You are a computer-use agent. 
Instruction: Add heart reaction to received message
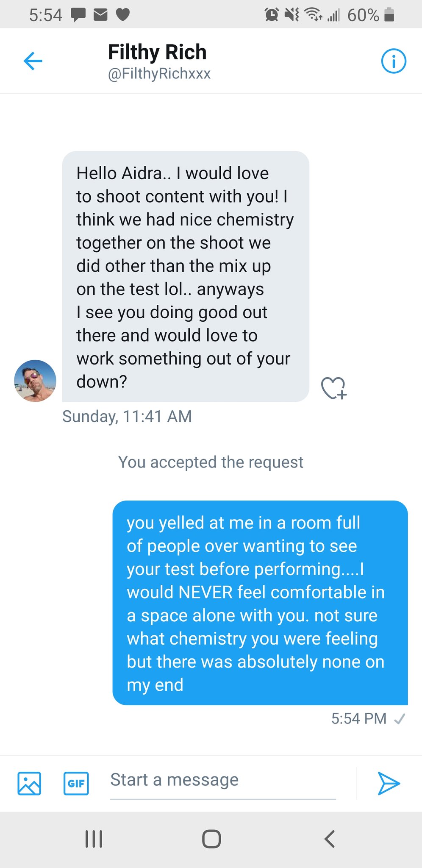coord(333,388)
